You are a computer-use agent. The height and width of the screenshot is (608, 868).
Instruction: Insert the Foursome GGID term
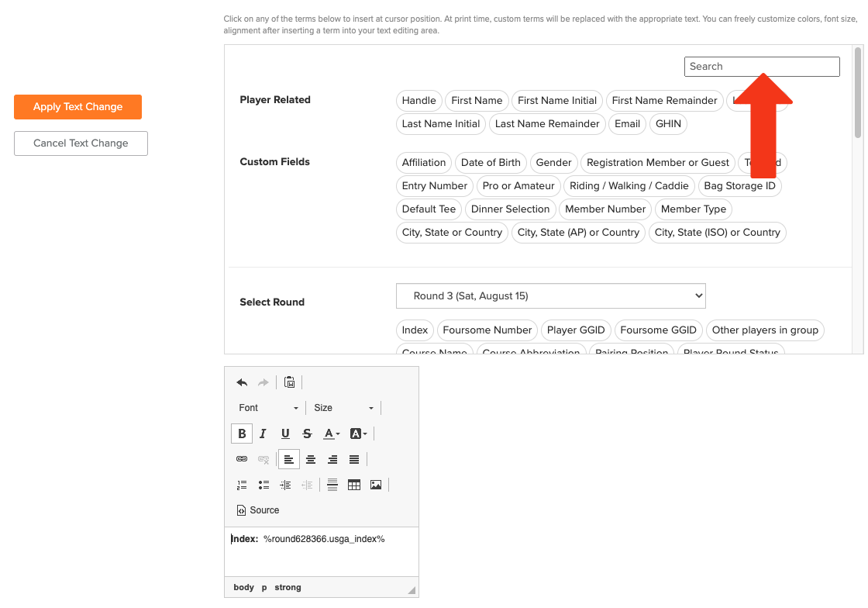click(x=658, y=330)
